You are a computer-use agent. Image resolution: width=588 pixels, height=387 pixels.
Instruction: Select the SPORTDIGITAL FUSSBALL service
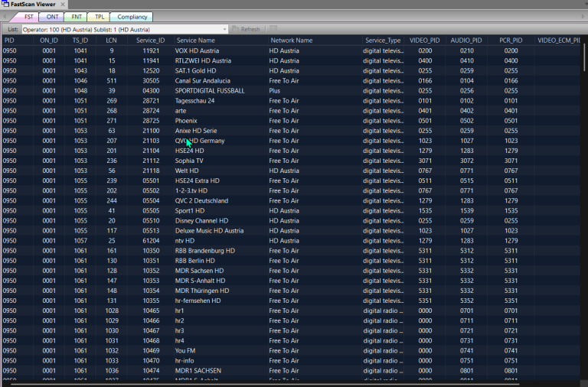(210, 91)
